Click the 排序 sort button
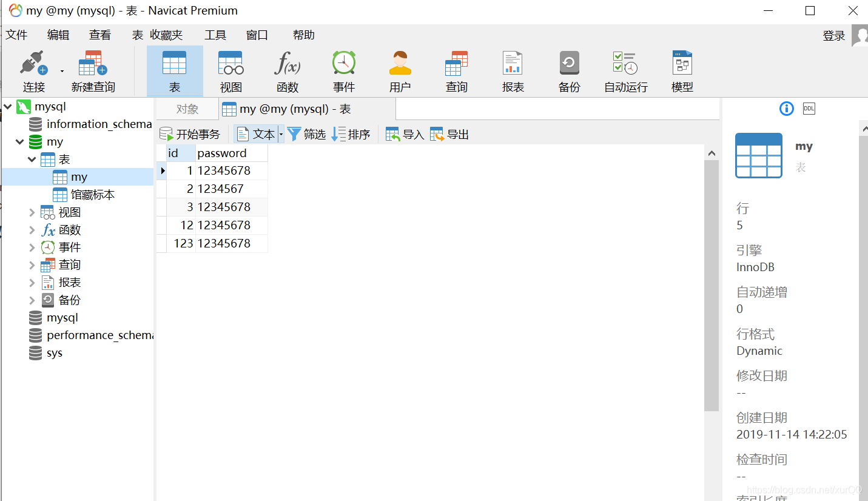This screenshot has width=868, height=501. (351, 134)
